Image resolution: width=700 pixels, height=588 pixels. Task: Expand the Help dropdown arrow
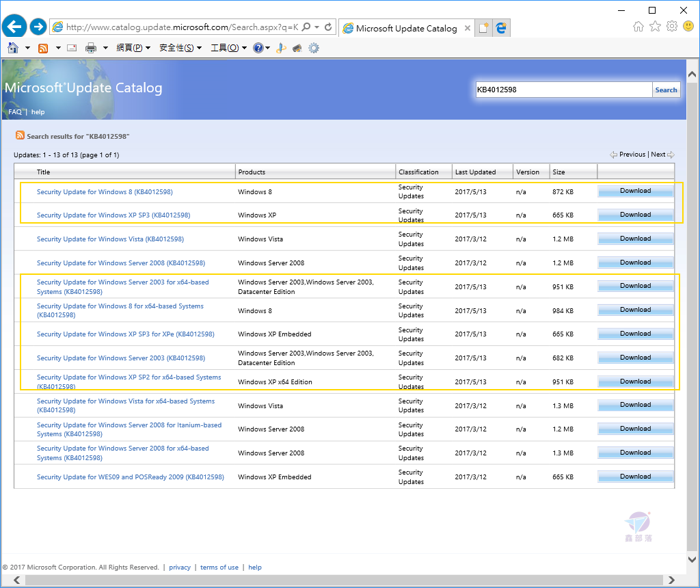pyautogui.click(x=267, y=48)
